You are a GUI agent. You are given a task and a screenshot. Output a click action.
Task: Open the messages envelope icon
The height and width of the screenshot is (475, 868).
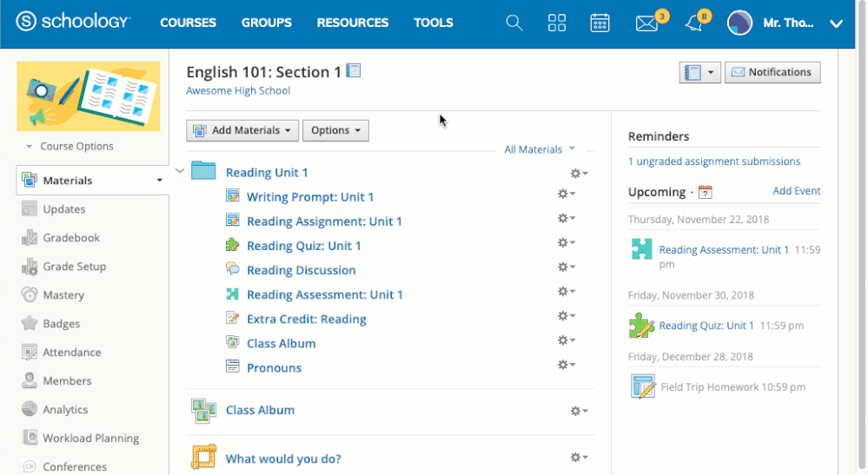pyautogui.click(x=646, y=23)
